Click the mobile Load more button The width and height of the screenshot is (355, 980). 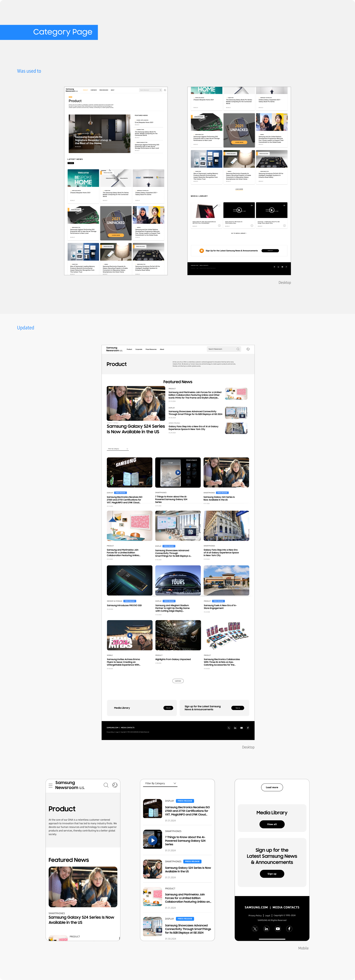coord(272,787)
